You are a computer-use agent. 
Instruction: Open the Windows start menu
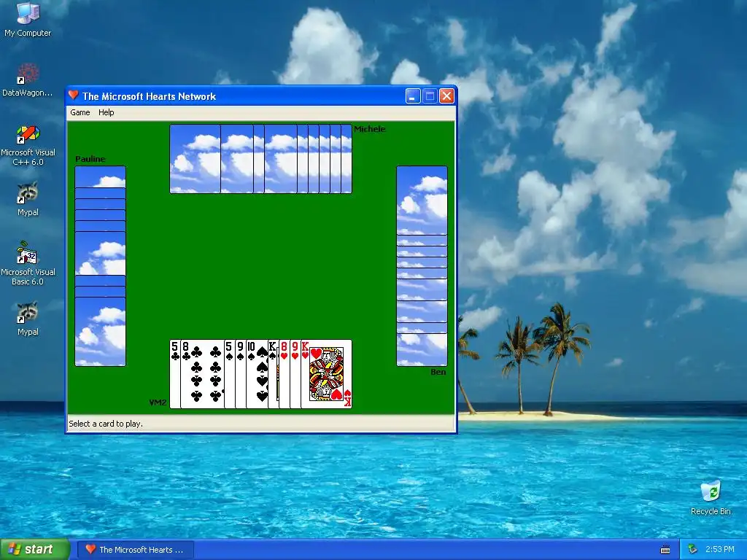tap(35, 549)
